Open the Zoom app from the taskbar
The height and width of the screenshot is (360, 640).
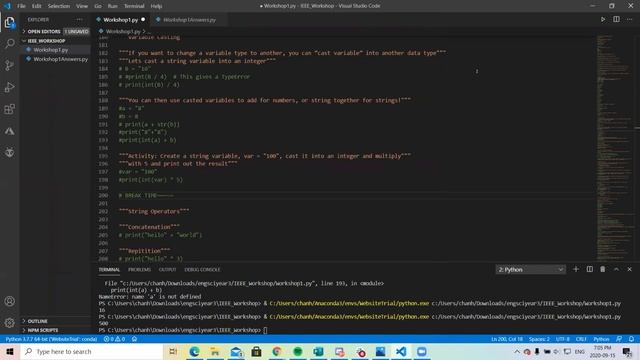pos(422,351)
